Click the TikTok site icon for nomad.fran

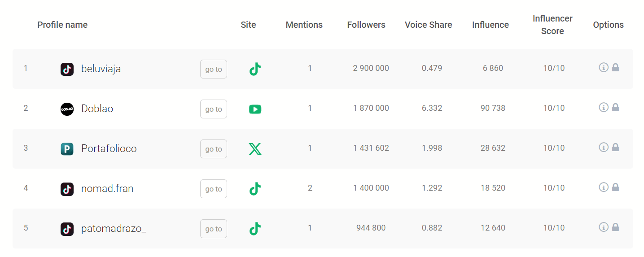point(255,189)
